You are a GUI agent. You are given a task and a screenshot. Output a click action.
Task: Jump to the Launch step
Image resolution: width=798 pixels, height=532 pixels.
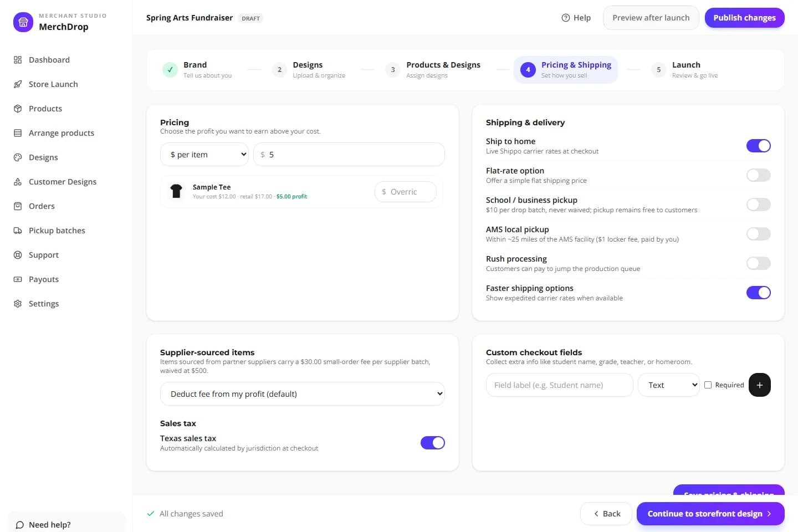click(685, 70)
